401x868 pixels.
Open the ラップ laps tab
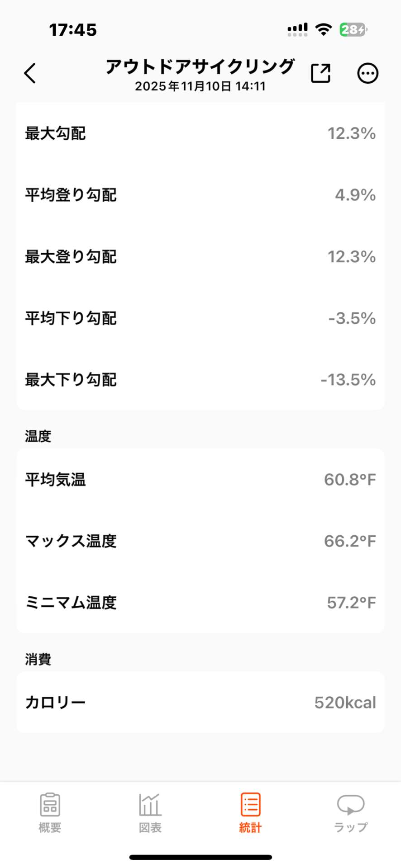(x=351, y=813)
